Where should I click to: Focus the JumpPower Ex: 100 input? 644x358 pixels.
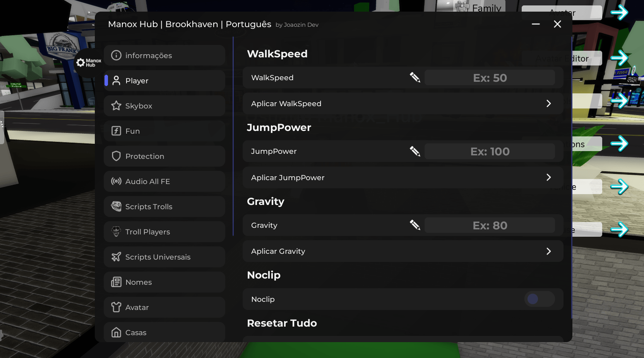point(490,151)
